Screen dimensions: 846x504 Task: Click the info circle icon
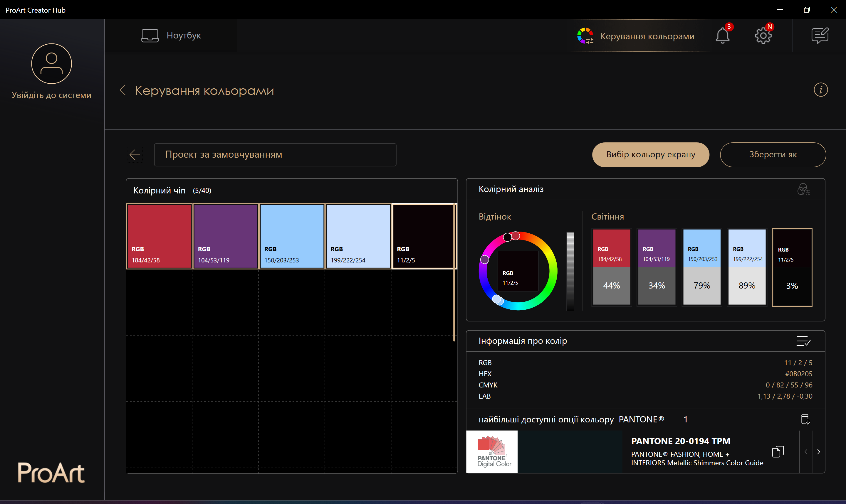click(820, 90)
